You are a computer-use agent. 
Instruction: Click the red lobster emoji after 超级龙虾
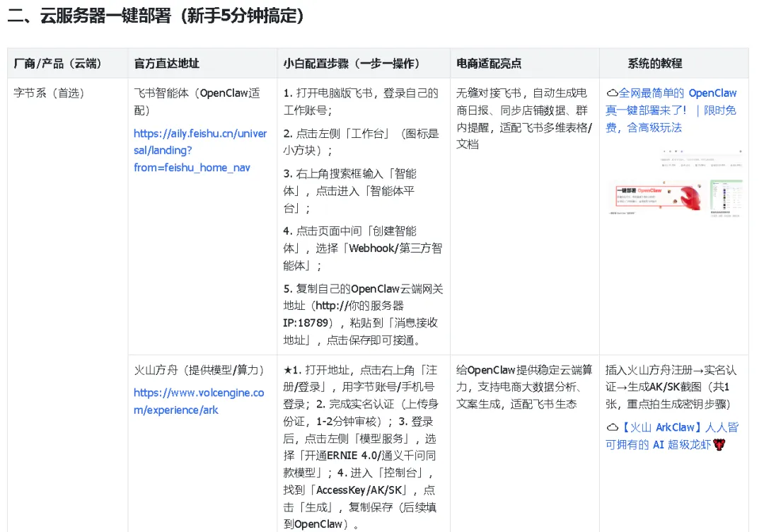pyautogui.click(x=719, y=444)
